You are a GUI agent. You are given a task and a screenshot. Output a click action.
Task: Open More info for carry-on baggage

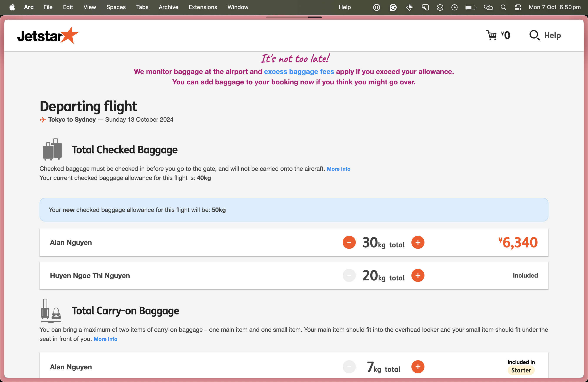pos(105,339)
